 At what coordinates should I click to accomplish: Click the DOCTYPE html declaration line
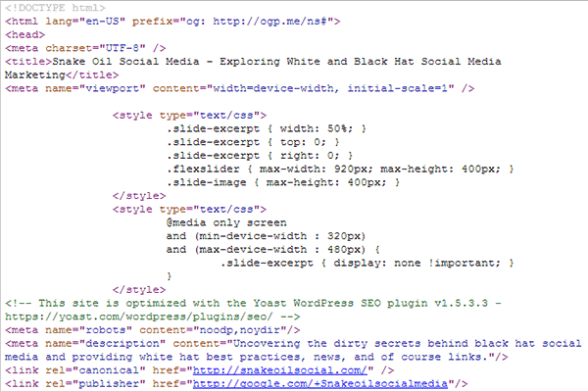click(56, 8)
